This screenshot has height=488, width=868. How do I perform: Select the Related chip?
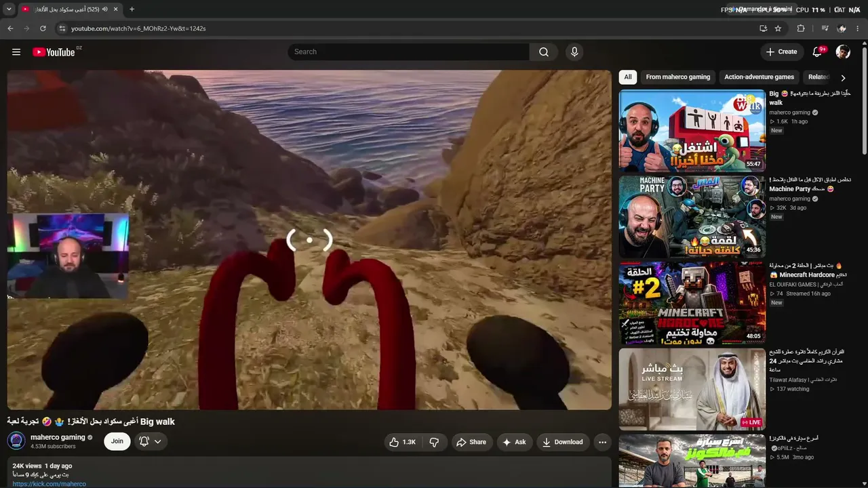[x=818, y=77]
